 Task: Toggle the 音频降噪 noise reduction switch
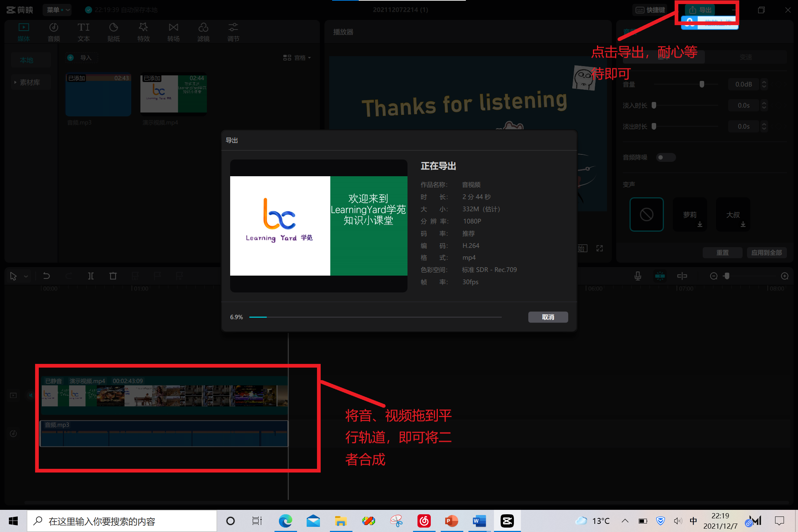tap(666, 157)
